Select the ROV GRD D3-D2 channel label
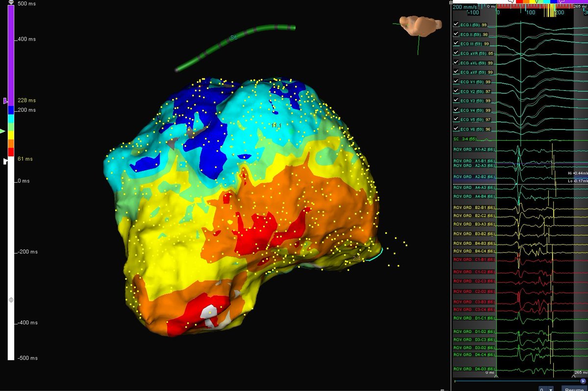This screenshot has width=588, height=391. (x=474, y=347)
